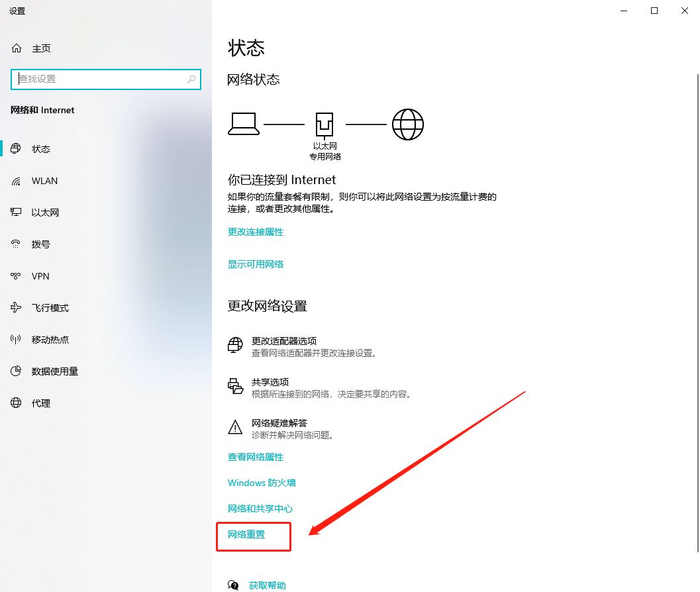Click the 更改连接属性 link

pos(256,232)
